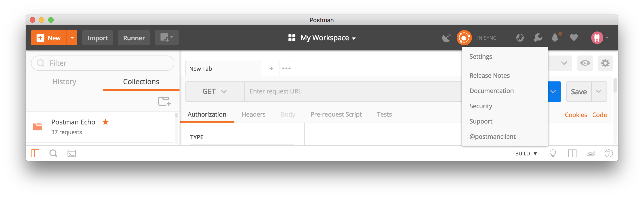Screen dimensions: 644x198
Task: Open the BUILD mode dropdown
Action: click(x=526, y=154)
